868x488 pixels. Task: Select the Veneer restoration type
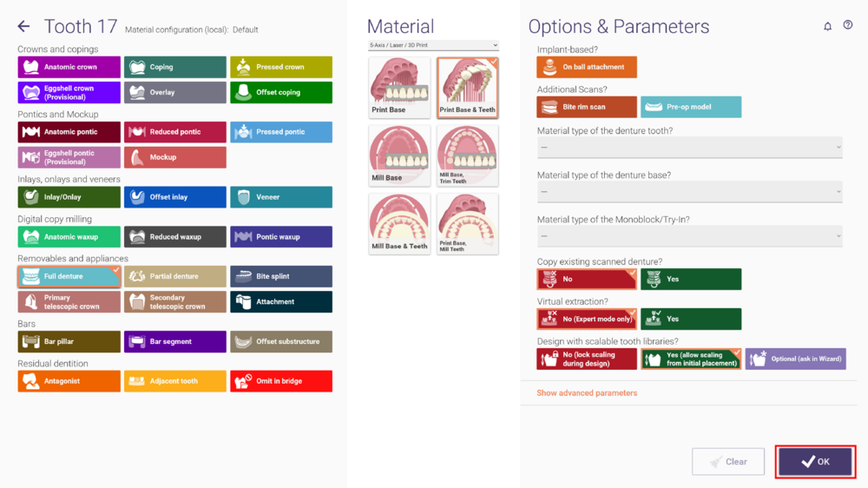pyautogui.click(x=281, y=197)
